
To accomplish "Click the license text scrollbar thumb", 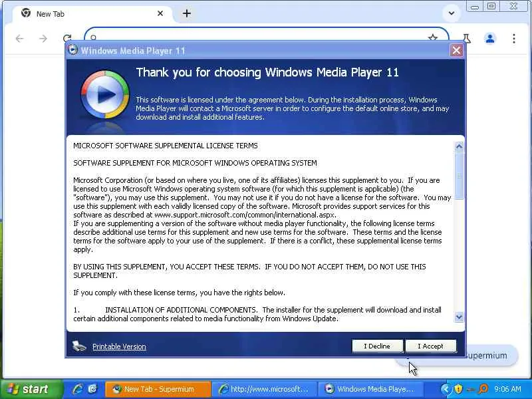I will pos(459,176).
